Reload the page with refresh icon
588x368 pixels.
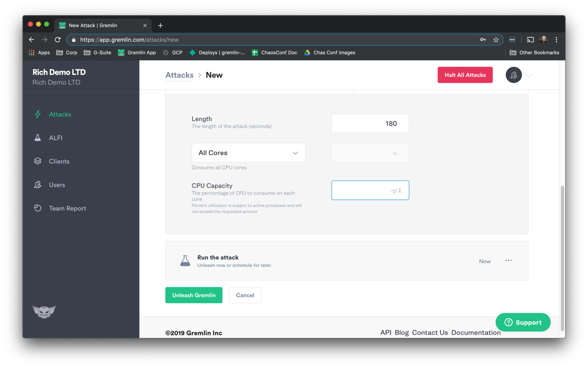58,40
